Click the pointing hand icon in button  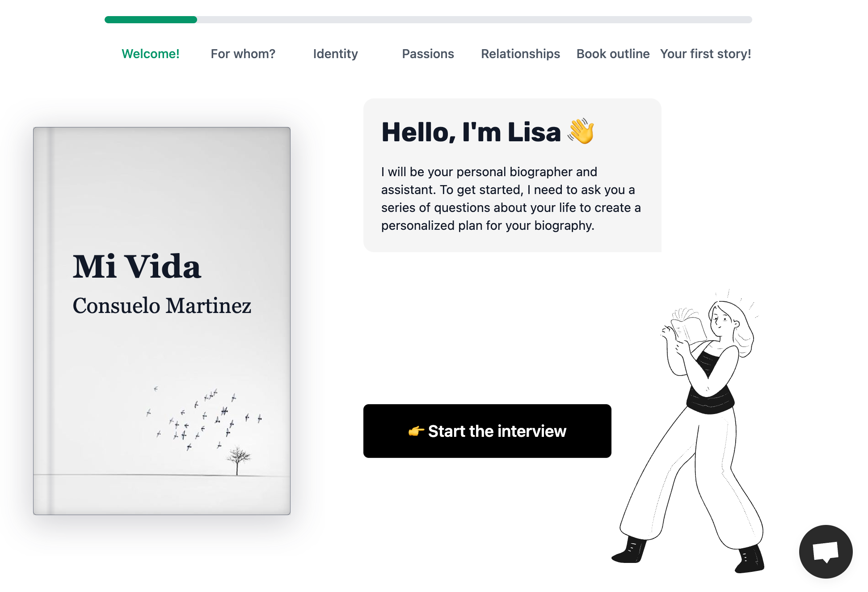[416, 431]
